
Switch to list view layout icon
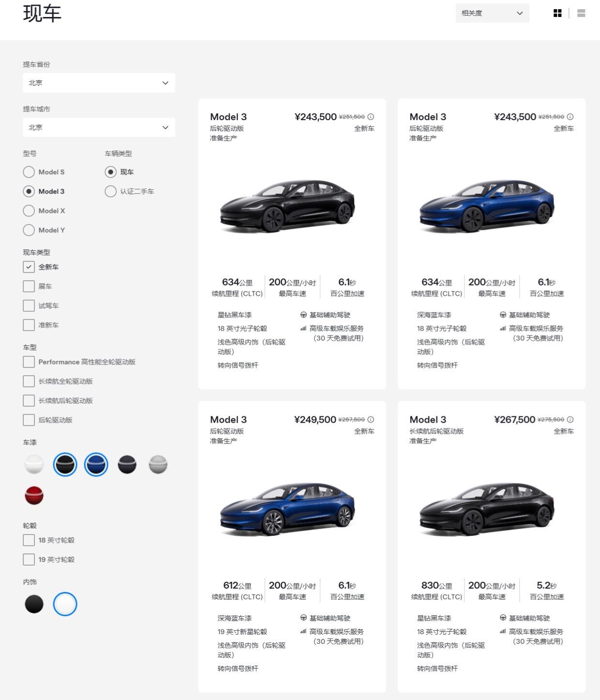click(581, 13)
